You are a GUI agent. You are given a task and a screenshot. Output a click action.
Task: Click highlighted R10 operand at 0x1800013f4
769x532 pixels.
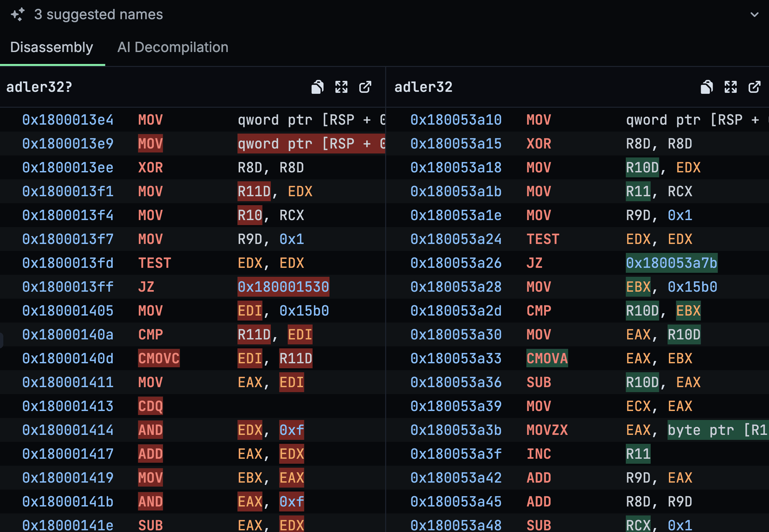coord(250,215)
